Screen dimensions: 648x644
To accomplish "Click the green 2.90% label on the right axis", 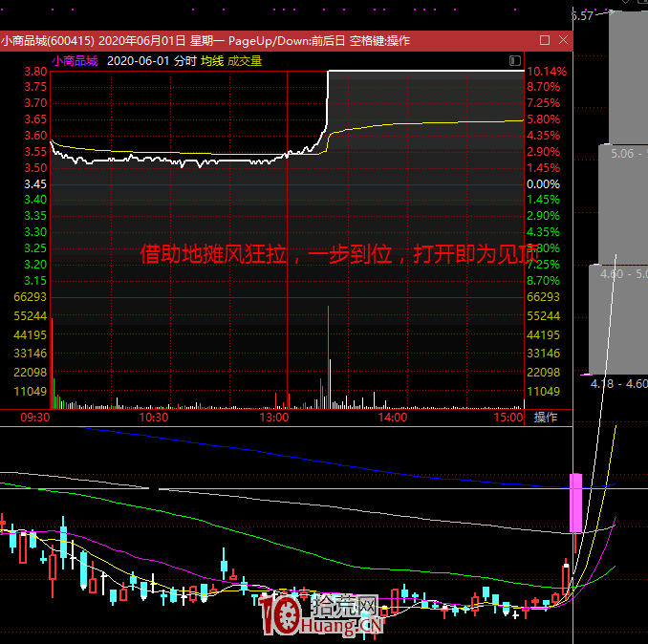I will coord(543,216).
